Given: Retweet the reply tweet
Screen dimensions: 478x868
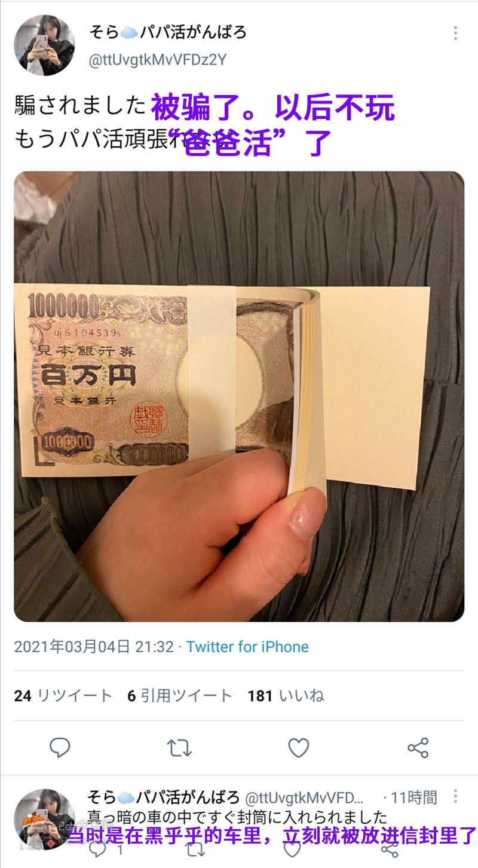Looking at the screenshot, I should (x=192, y=849).
